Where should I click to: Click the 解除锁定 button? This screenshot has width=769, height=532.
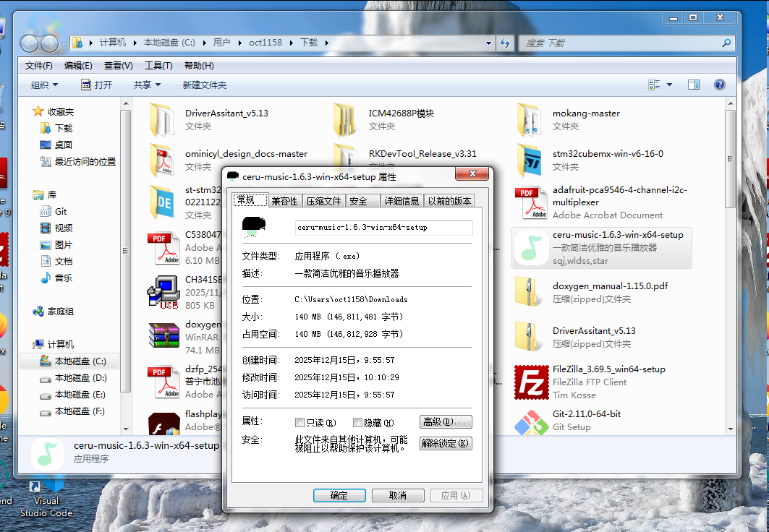coord(446,443)
